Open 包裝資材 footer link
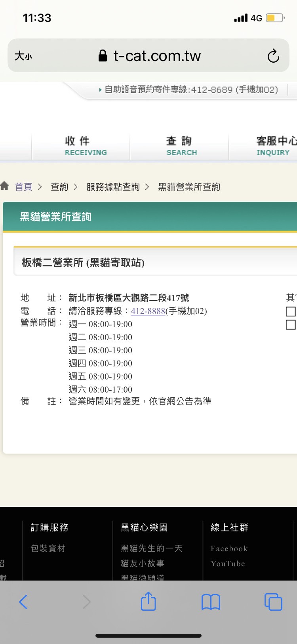Image resolution: width=297 pixels, height=644 pixels. coord(48,548)
